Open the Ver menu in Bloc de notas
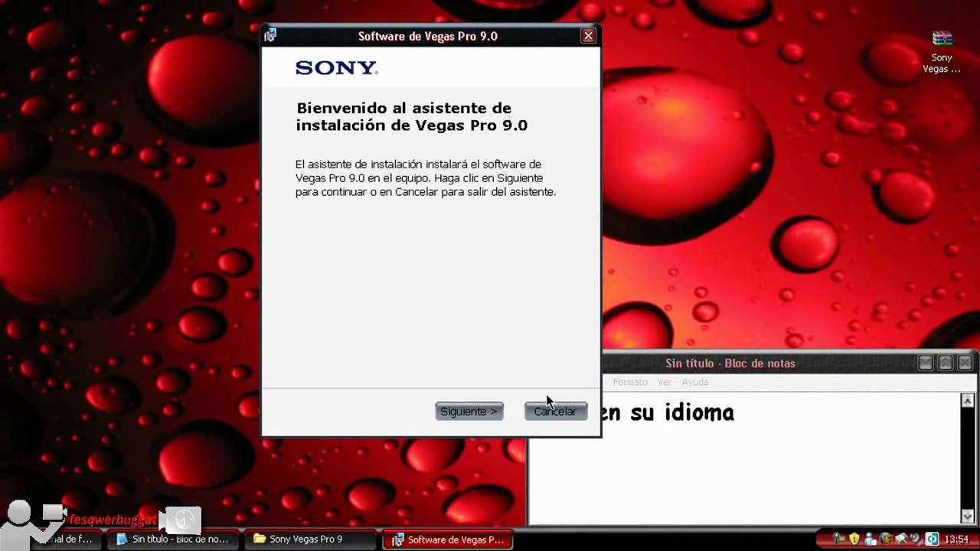 click(x=665, y=382)
